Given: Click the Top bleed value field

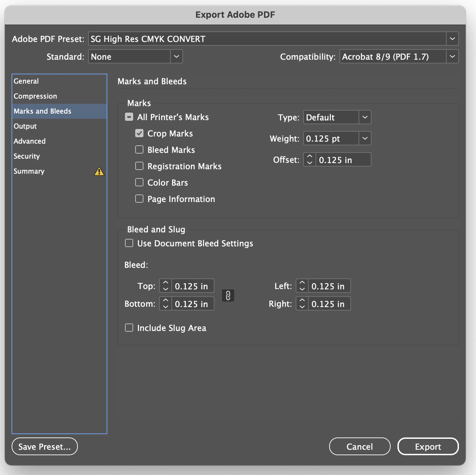Looking at the screenshot, I should coord(193,286).
